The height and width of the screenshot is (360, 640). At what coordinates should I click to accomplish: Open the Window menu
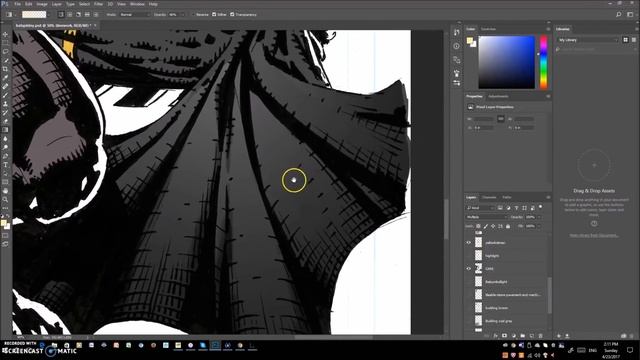pyautogui.click(x=137, y=4)
